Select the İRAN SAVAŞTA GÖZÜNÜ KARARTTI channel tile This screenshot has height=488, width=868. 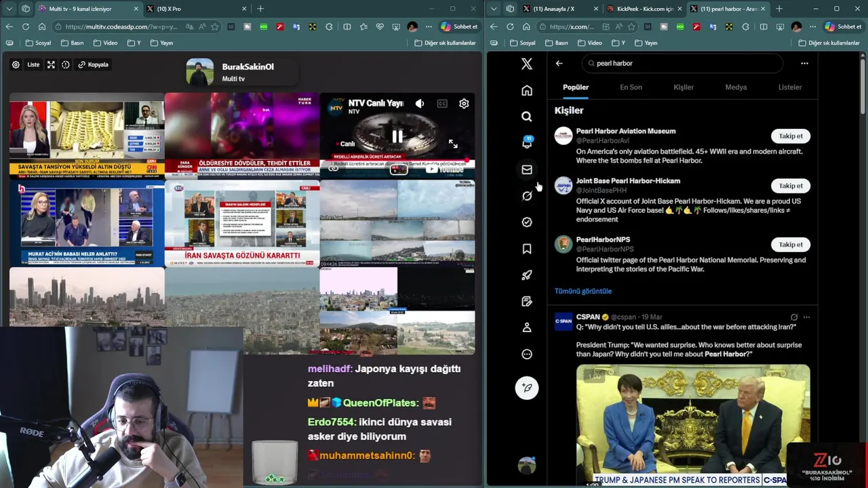point(241,223)
